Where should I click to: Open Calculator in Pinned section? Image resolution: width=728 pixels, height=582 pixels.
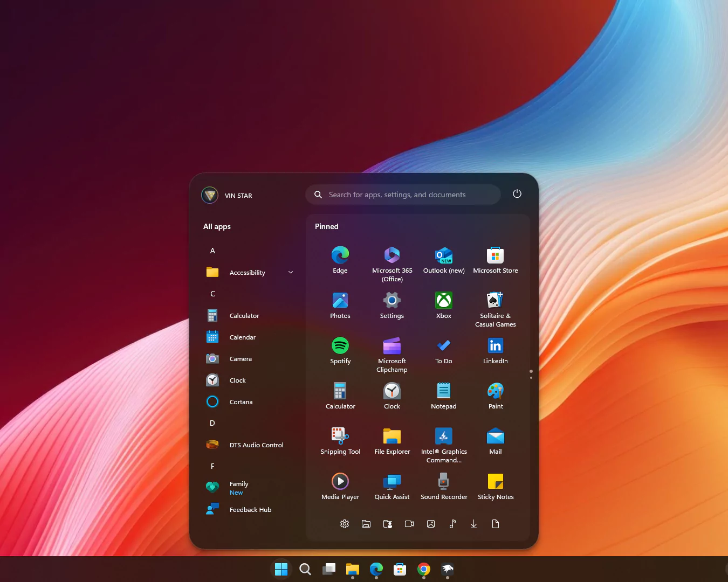pos(340,396)
